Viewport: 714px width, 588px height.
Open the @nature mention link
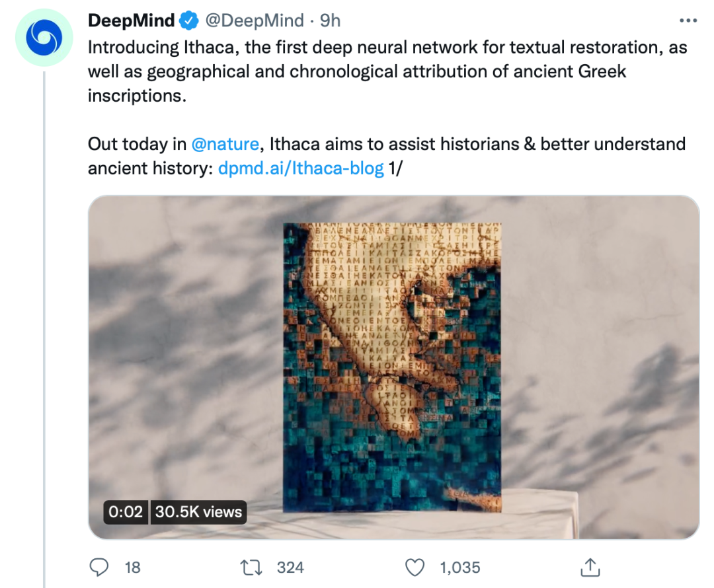[x=225, y=143]
